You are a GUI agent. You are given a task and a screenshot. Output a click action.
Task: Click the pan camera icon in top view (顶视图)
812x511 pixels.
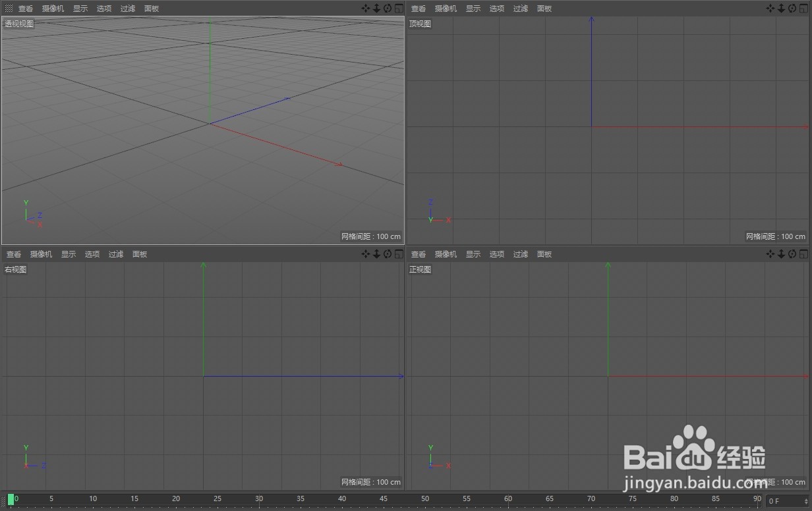tap(770, 9)
